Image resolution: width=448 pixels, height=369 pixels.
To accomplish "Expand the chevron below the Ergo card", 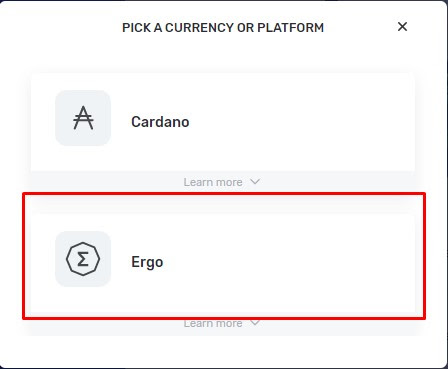I will pos(255,323).
